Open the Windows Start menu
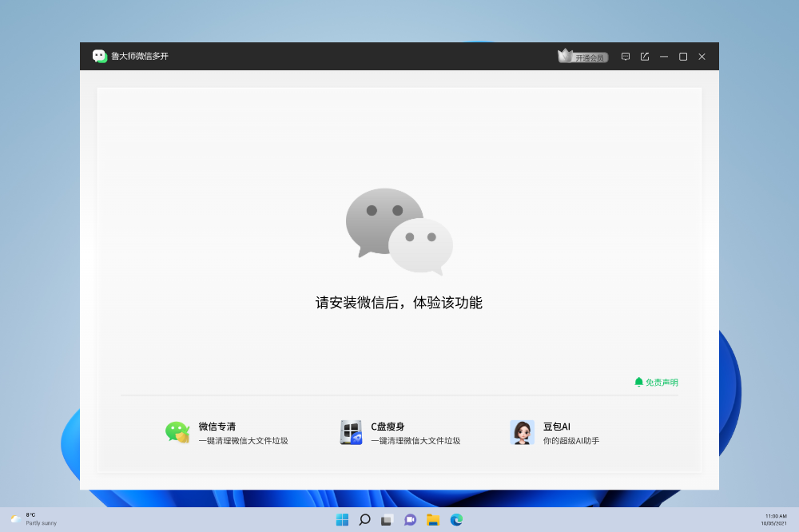Screen dimensions: 799x532 [342, 519]
